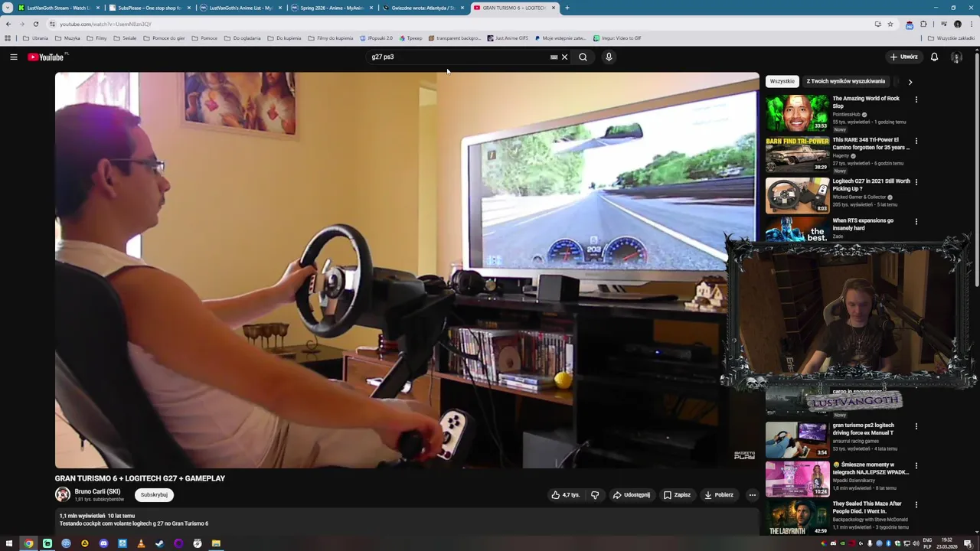This screenshot has height=551, width=980.
Task: Open Logitech G27 in 2021 Still Worth thumbnail
Action: [797, 195]
